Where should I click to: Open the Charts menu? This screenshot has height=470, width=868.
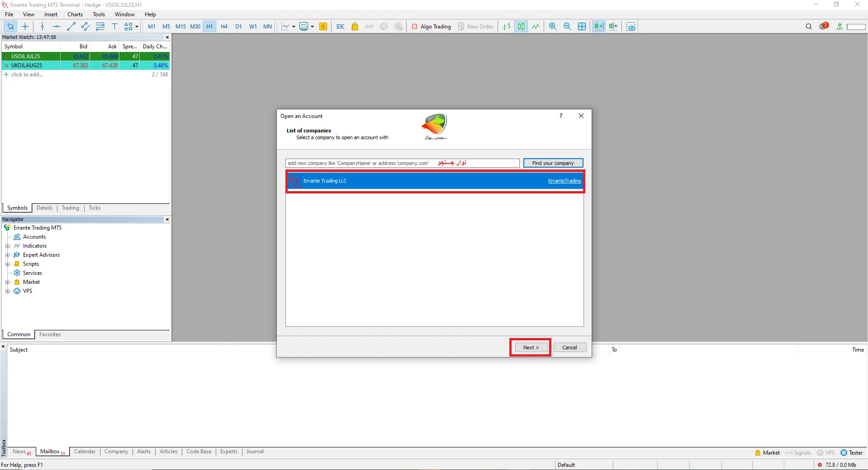75,14
